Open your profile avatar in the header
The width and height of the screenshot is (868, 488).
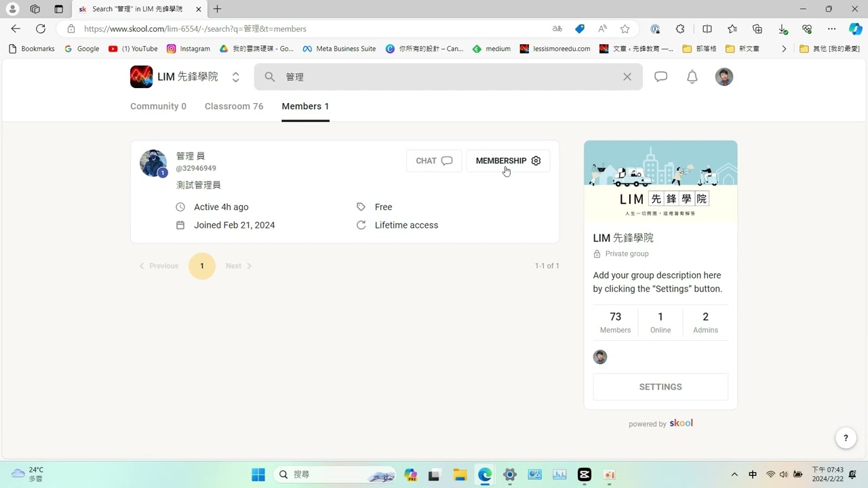pyautogui.click(x=724, y=77)
